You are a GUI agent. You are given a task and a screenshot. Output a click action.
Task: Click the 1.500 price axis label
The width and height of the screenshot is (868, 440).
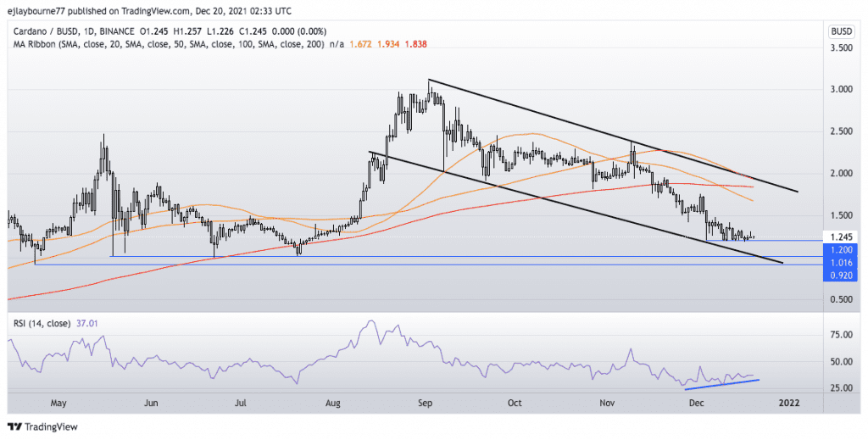(842, 215)
